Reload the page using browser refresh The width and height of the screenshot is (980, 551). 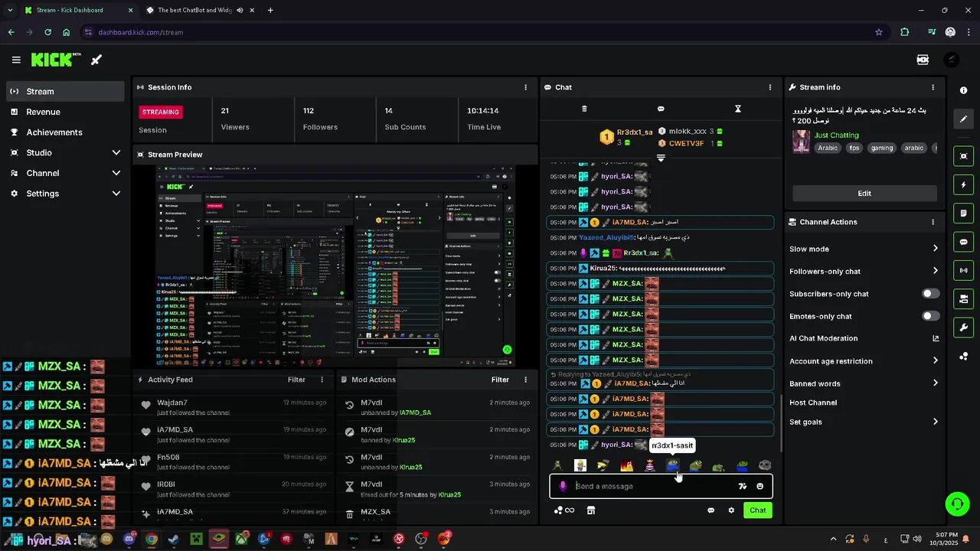(47, 32)
